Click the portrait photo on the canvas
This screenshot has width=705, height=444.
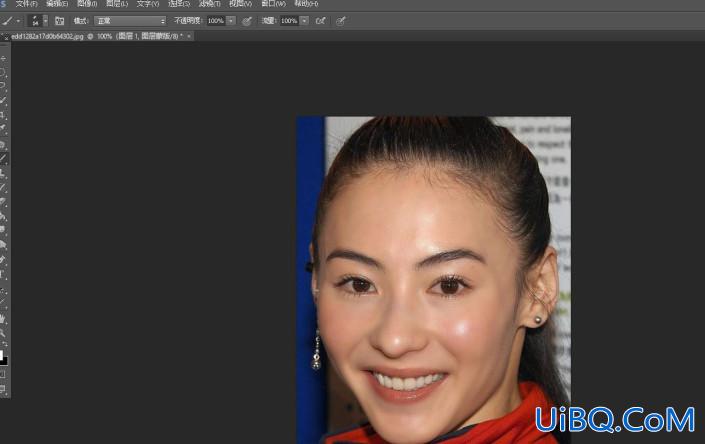point(434,280)
